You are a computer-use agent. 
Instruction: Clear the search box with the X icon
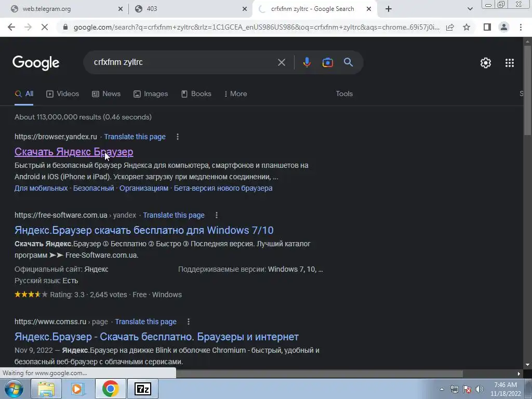pyautogui.click(x=281, y=62)
